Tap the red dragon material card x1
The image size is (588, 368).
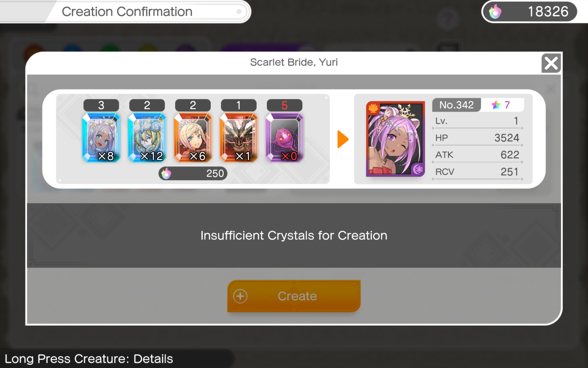pos(239,138)
